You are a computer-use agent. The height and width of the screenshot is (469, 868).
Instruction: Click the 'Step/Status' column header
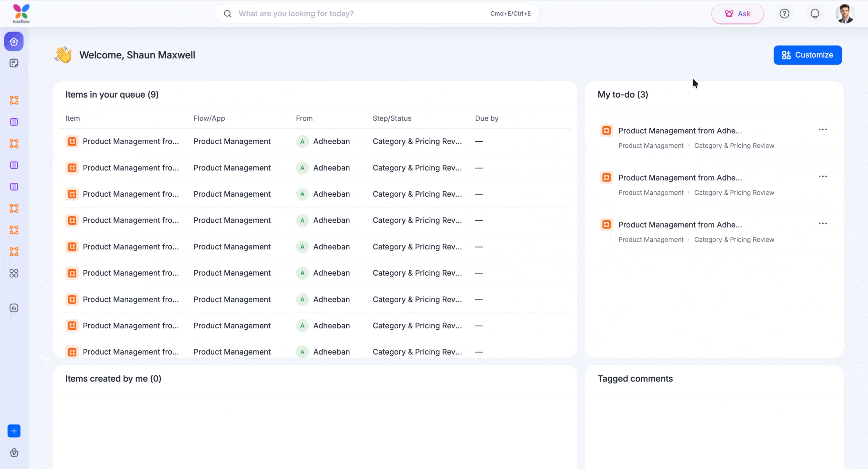pyautogui.click(x=392, y=118)
